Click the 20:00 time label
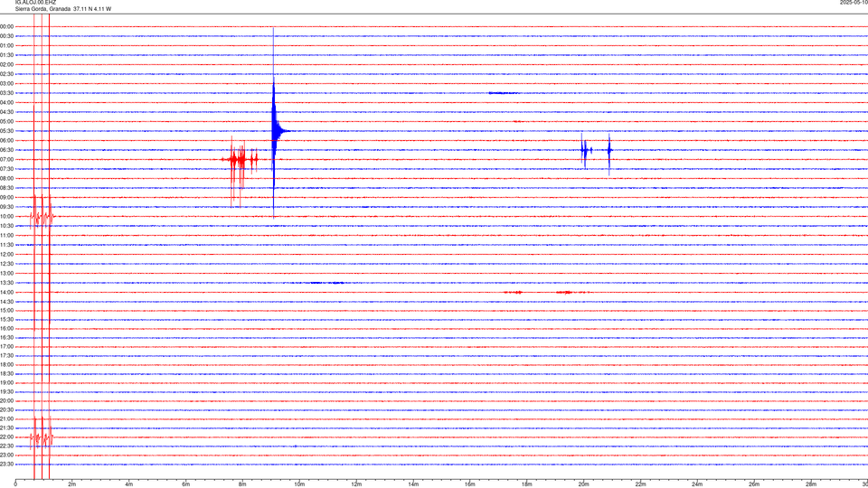Screen dimensions: 868x488 pyautogui.click(x=7, y=400)
